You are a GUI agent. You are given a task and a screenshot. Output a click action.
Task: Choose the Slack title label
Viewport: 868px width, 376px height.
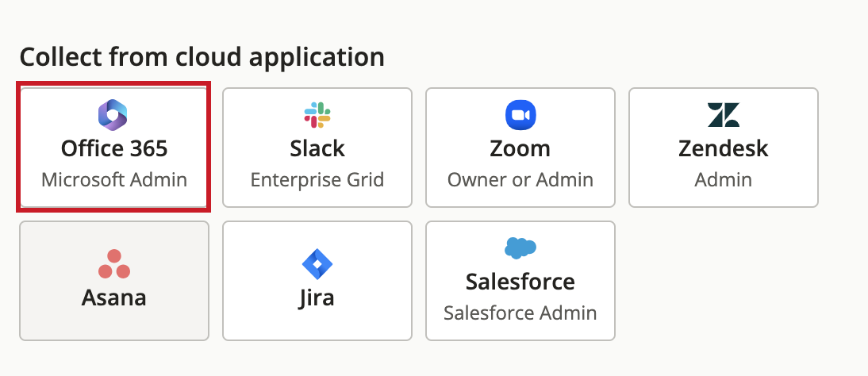tap(317, 148)
